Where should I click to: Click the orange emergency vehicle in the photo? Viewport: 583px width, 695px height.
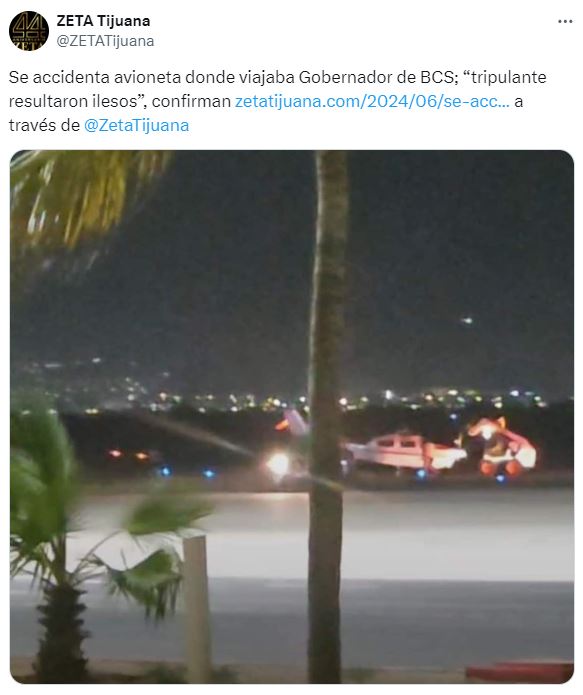501,445
